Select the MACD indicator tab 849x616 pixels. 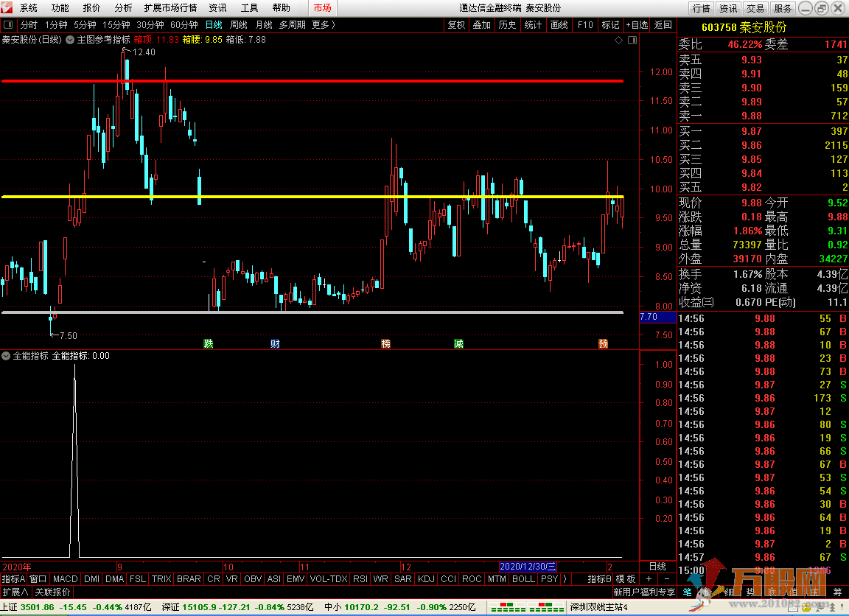pos(66,579)
